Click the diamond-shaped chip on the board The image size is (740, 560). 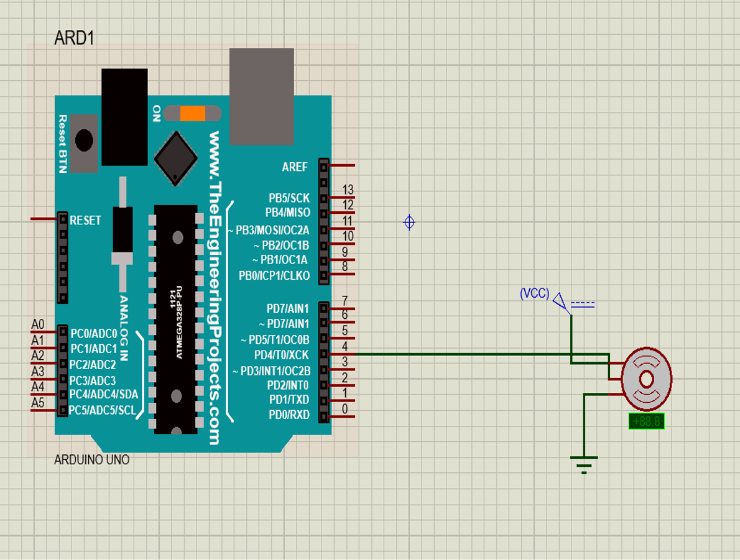point(176,158)
